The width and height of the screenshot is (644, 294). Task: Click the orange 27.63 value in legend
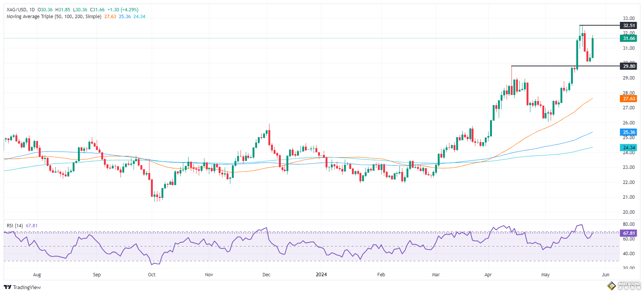(x=110, y=17)
